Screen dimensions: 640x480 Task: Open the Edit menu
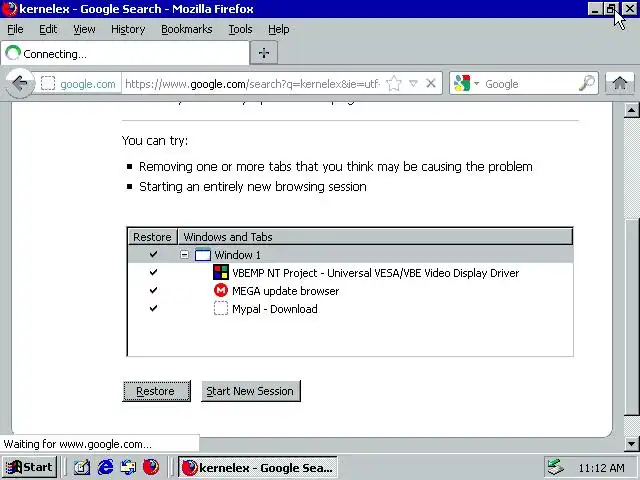click(48, 29)
